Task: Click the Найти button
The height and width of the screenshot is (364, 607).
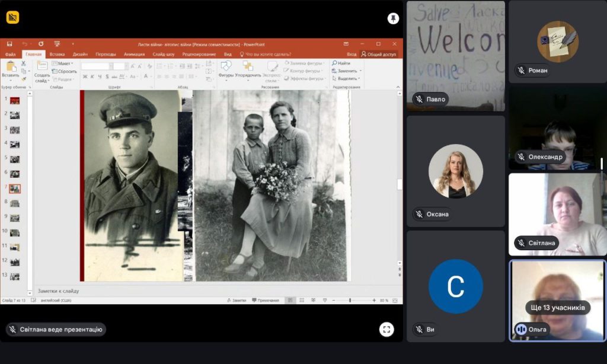Action: pos(342,63)
